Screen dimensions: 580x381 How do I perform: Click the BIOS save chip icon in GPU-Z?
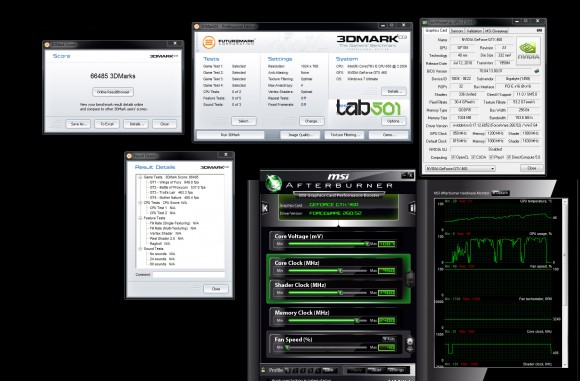(537, 71)
